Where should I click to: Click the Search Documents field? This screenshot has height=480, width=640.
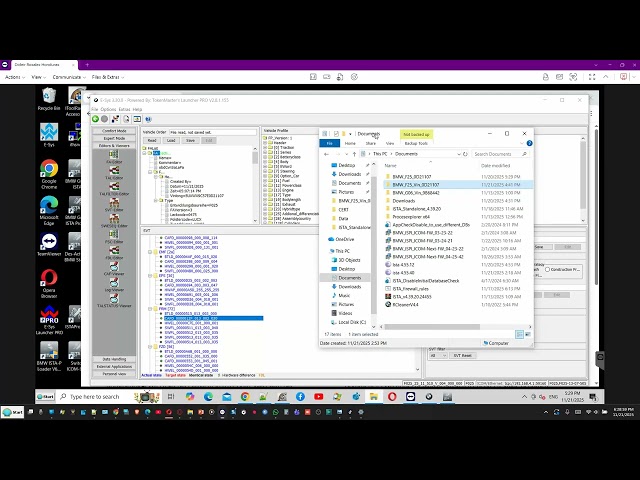tap(500, 154)
